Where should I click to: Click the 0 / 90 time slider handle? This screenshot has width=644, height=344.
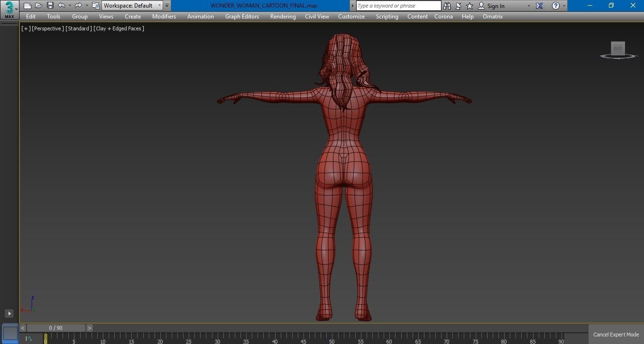[56, 328]
